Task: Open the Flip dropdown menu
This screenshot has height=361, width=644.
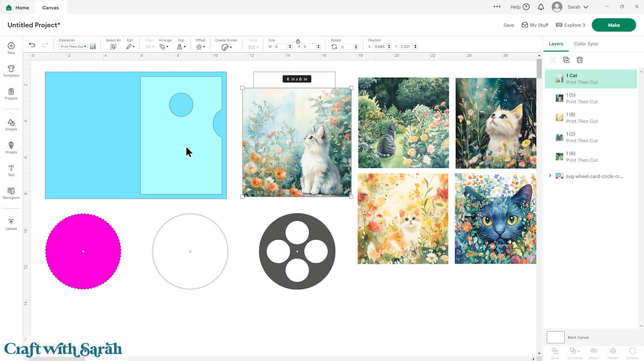Action: (x=181, y=46)
